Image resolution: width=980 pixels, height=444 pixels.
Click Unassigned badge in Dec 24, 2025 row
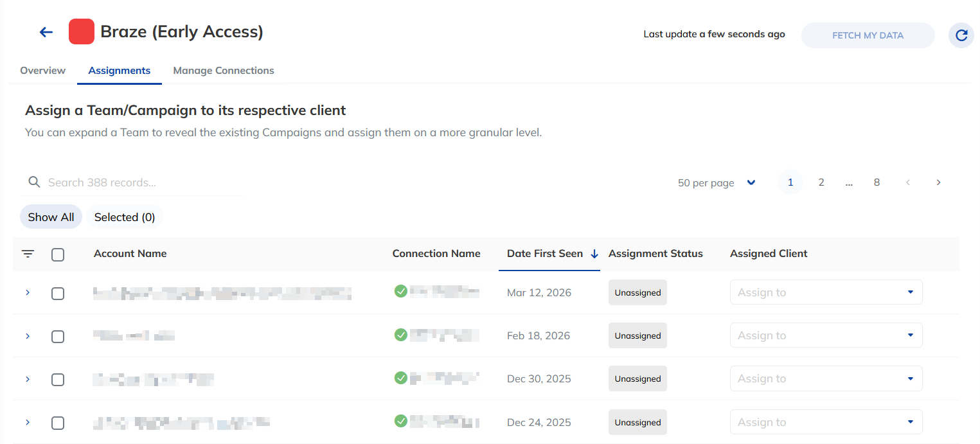pyautogui.click(x=637, y=422)
